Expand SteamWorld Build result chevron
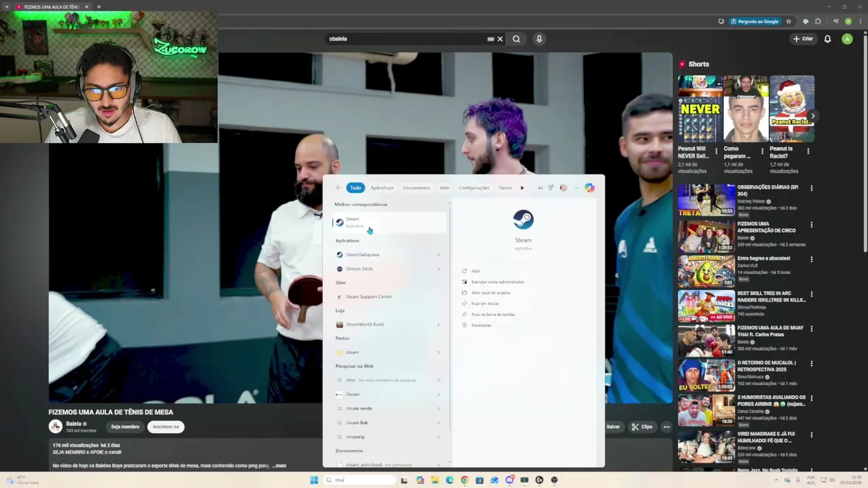Image resolution: width=868 pixels, height=488 pixels. pyautogui.click(x=438, y=325)
